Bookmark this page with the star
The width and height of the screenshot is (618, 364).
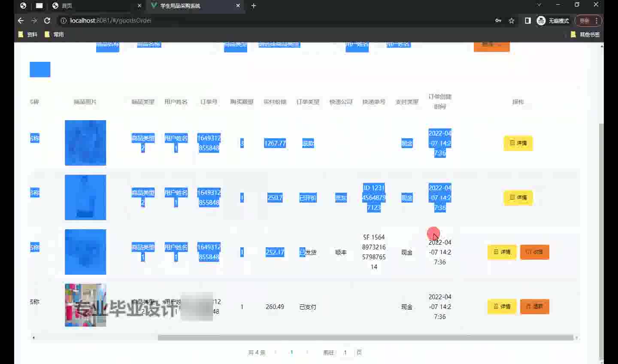pos(512,21)
